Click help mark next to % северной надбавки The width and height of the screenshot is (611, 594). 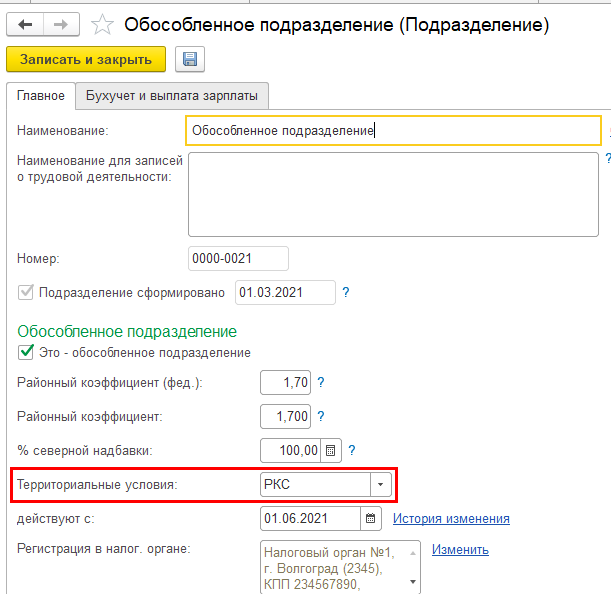352,450
